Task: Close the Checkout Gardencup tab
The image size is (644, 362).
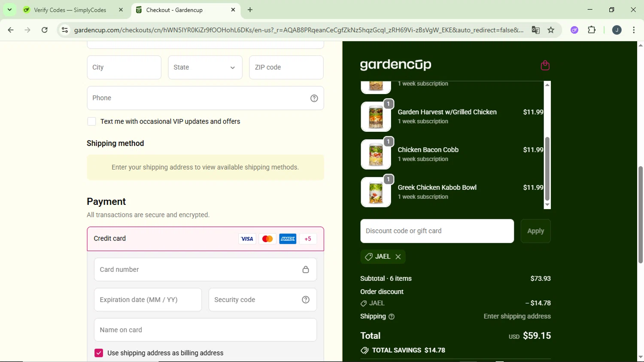Action: click(x=233, y=10)
